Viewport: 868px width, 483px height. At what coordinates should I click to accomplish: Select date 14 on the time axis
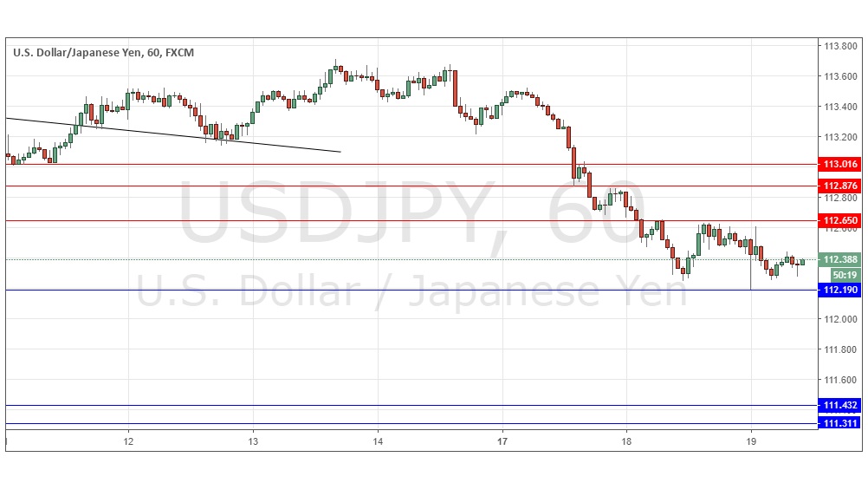point(378,442)
